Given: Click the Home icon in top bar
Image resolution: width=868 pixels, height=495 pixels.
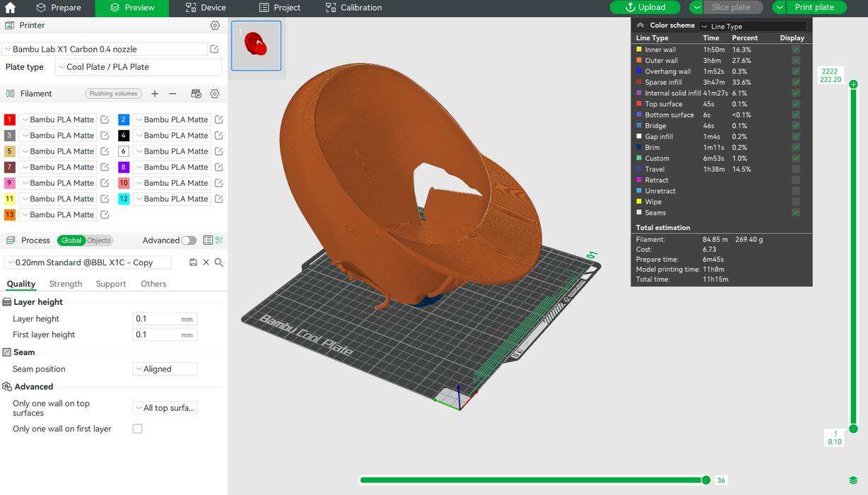Looking at the screenshot, I should tap(10, 8).
